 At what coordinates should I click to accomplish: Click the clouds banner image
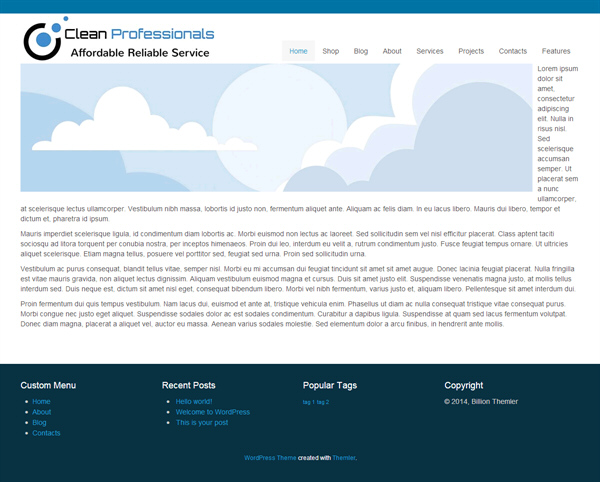pyautogui.click(x=276, y=127)
